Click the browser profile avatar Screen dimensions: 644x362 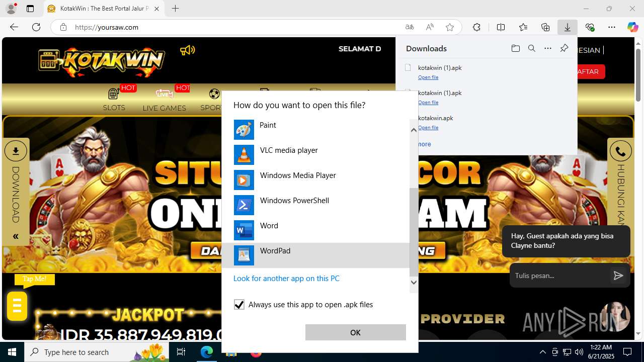[x=11, y=9]
